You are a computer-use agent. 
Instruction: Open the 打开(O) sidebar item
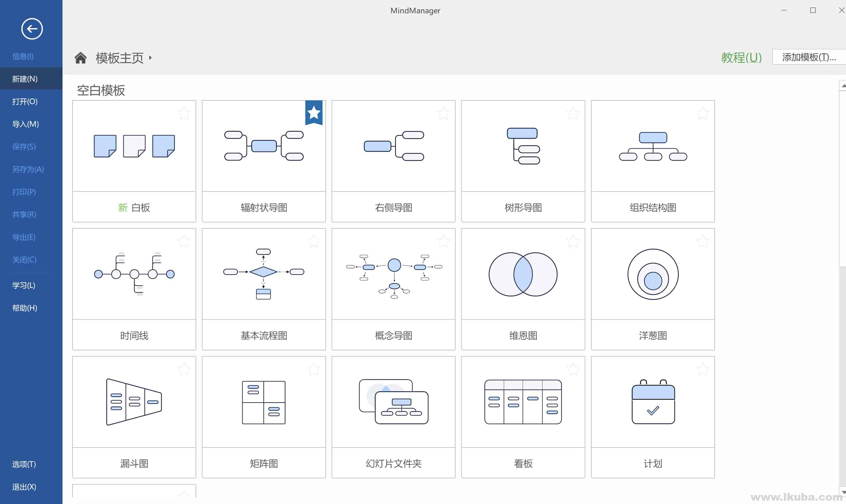[x=25, y=101]
